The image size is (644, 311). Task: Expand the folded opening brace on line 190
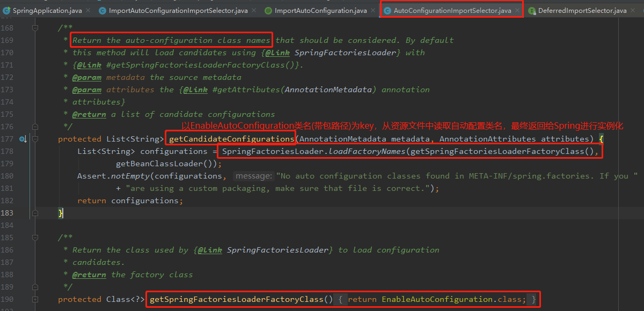click(341, 299)
